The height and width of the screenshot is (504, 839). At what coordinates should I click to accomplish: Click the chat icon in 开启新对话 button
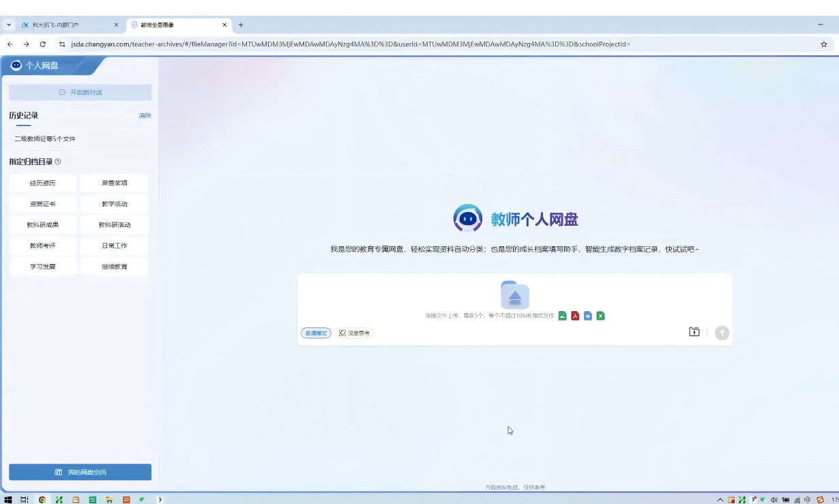click(x=62, y=92)
